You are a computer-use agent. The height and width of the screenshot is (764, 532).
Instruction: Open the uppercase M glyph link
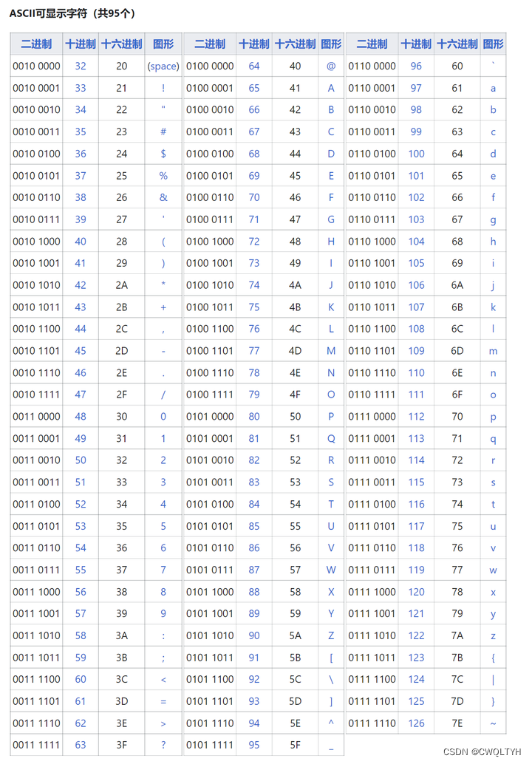[x=331, y=351]
